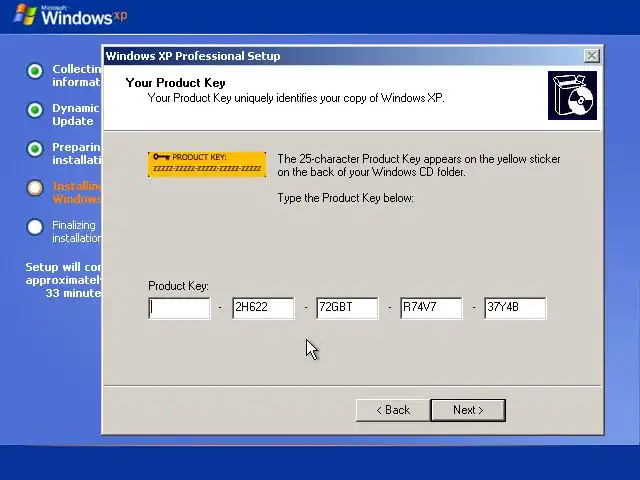Click the Windows XP logo flag
The image size is (640, 480).
(24, 15)
